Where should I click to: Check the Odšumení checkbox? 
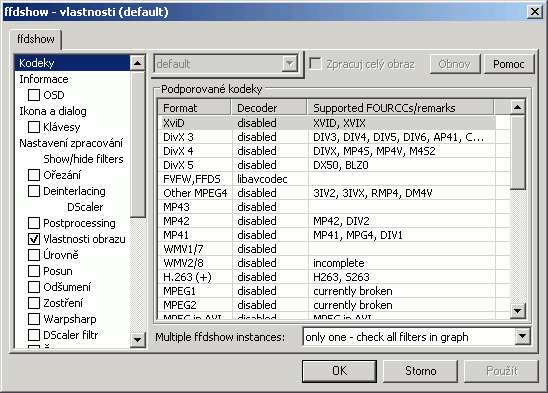34,287
